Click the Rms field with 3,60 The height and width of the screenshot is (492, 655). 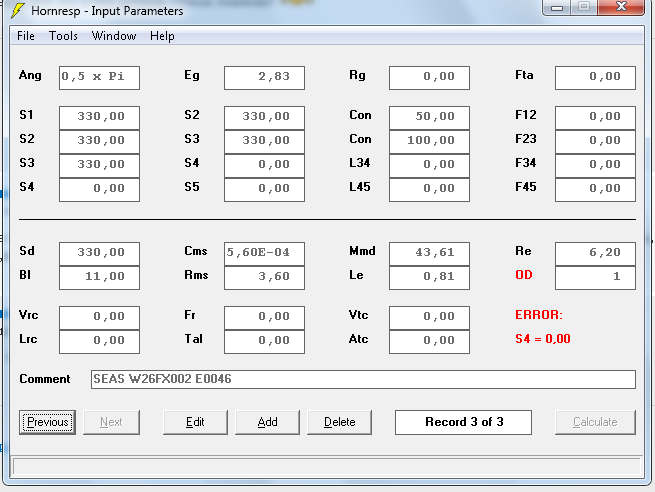pyautogui.click(x=264, y=278)
